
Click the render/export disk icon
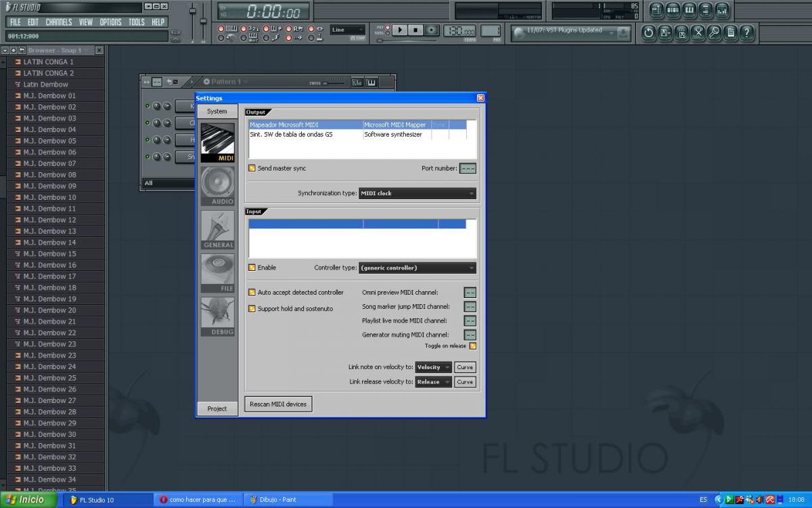coord(681,33)
